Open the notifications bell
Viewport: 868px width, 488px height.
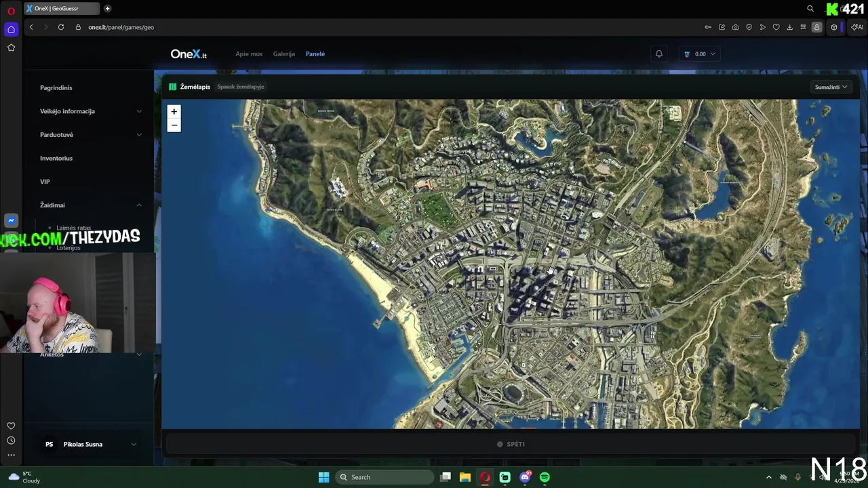click(658, 54)
